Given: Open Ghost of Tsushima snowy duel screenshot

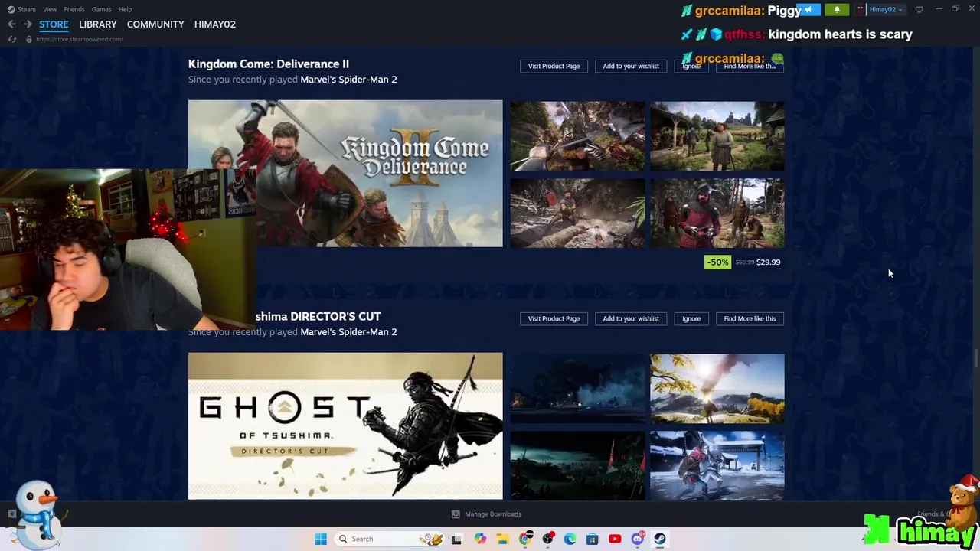Looking at the screenshot, I should (x=717, y=466).
